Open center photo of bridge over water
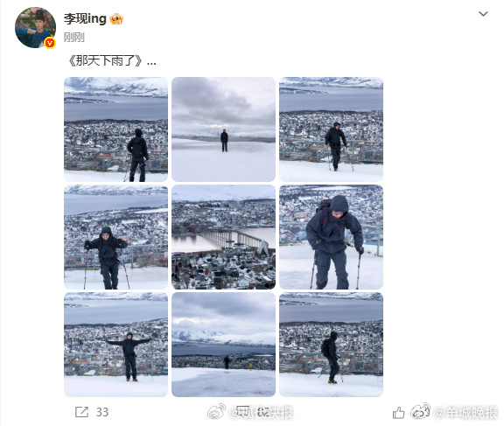This screenshot has height=426, width=504. tap(223, 237)
